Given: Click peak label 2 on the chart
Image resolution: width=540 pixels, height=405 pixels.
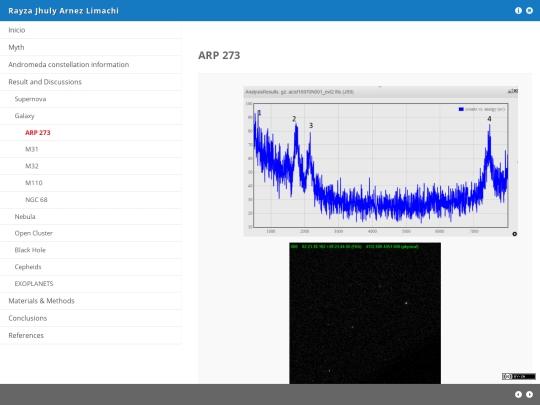Looking at the screenshot, I should [x=294, y=119].
